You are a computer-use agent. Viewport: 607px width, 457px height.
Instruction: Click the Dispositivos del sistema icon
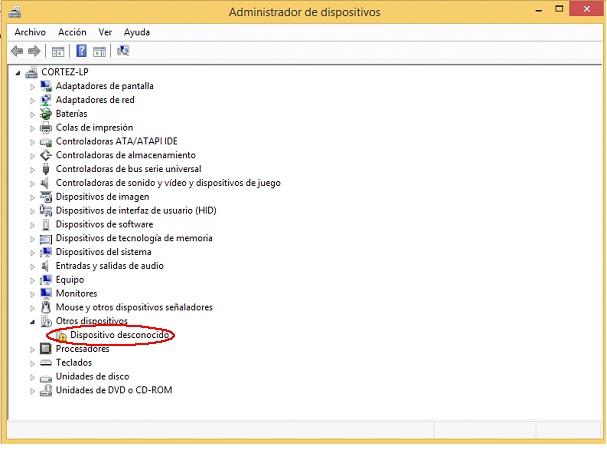[46, 252]
